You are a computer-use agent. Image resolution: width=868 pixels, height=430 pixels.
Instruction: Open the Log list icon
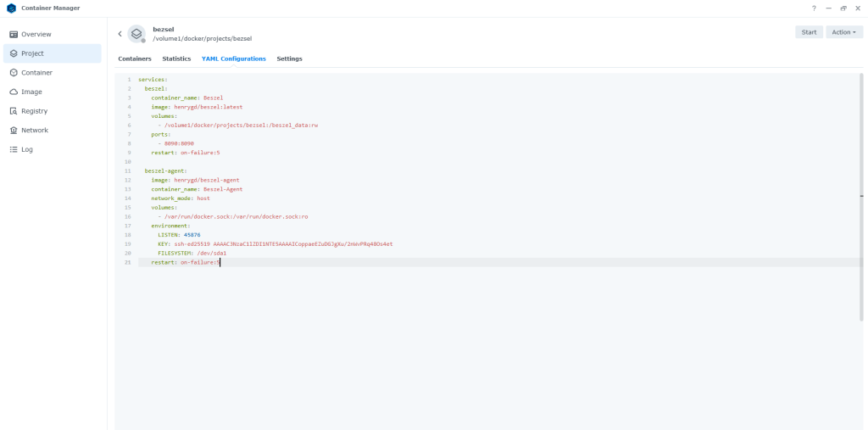[14, 149]
